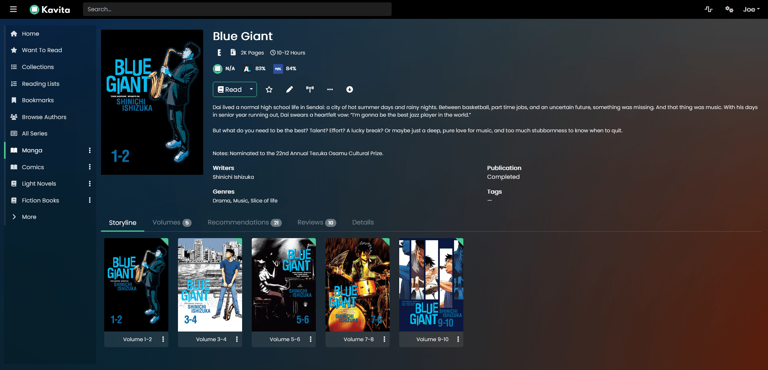The height and width of the screenshot is (370, 768).
Task: Click the file format page icon
Action: pyautogui.click(x=234, y=52)
